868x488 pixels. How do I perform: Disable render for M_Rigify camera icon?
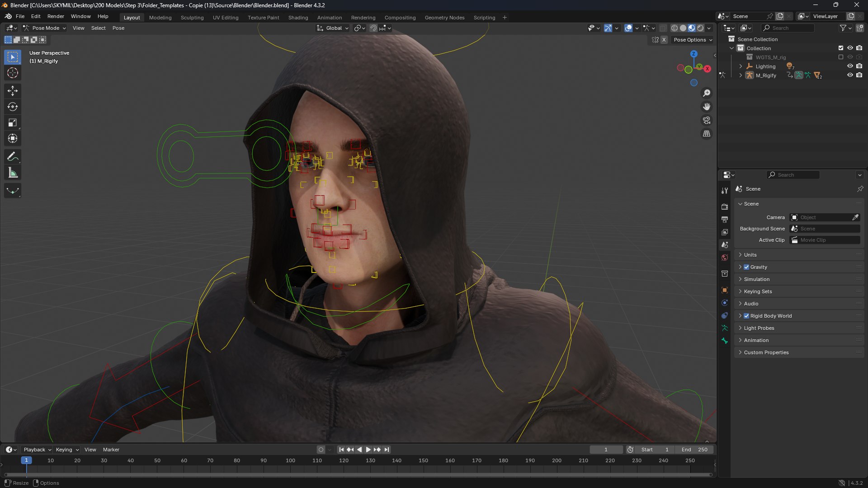tap(859, 75)
